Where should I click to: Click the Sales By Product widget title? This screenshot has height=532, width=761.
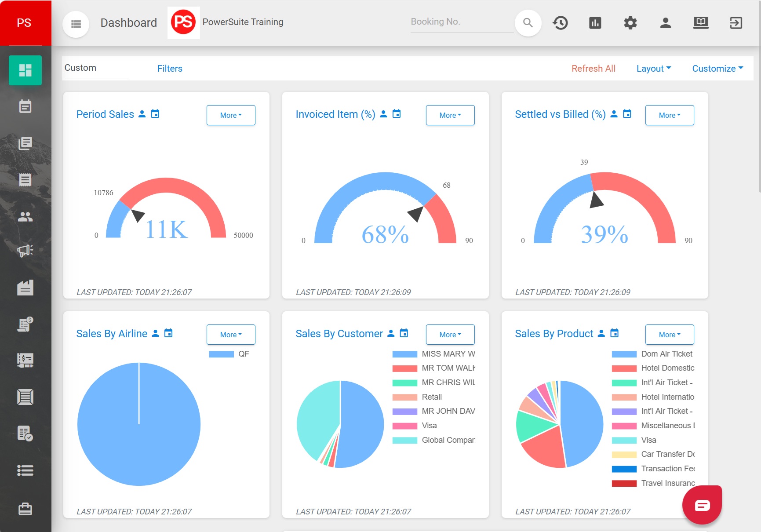[554, 334]
